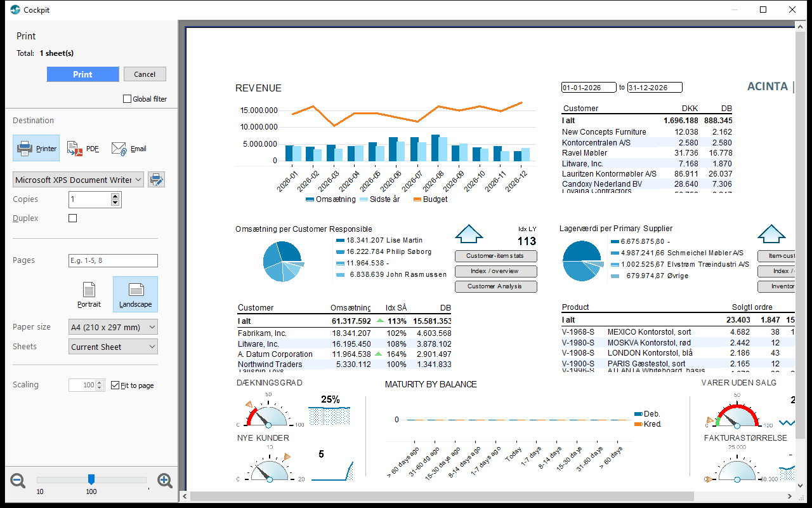Open the Sheets dropdown
The width and height of the screenshot is (812, 508).
(113, 347)
